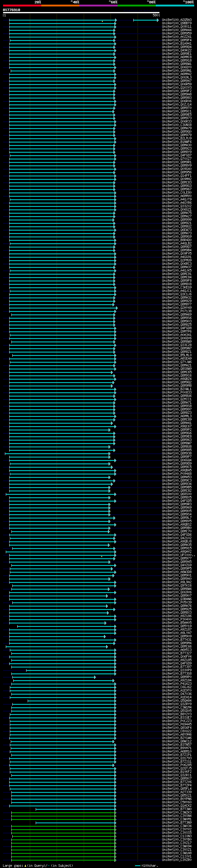Click hit label UniRef100_Q8MA79

[x=177, y=128]
